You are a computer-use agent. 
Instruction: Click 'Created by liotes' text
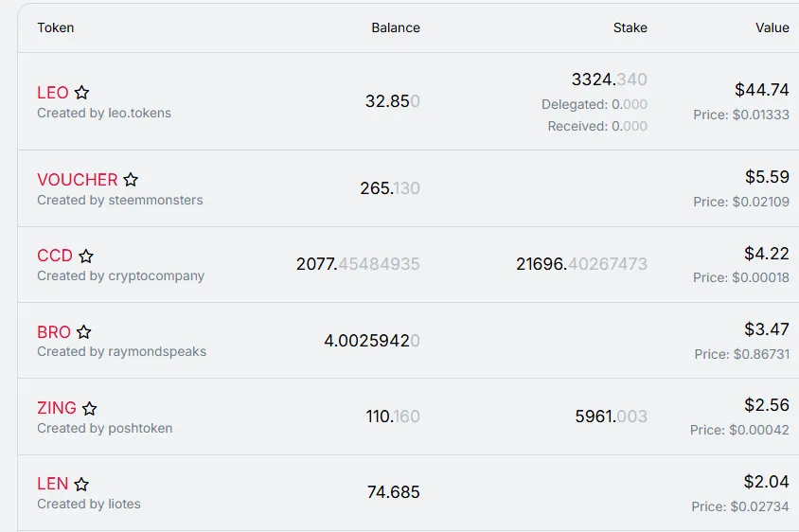[x=89, y=504]
